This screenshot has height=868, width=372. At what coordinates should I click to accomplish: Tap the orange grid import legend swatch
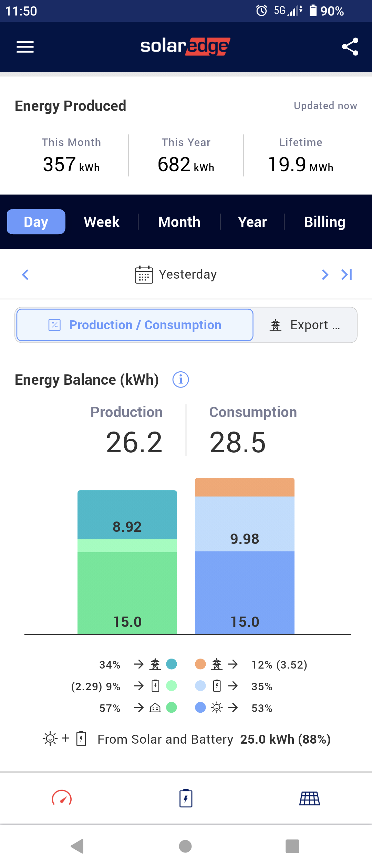(x=200, y=664)
